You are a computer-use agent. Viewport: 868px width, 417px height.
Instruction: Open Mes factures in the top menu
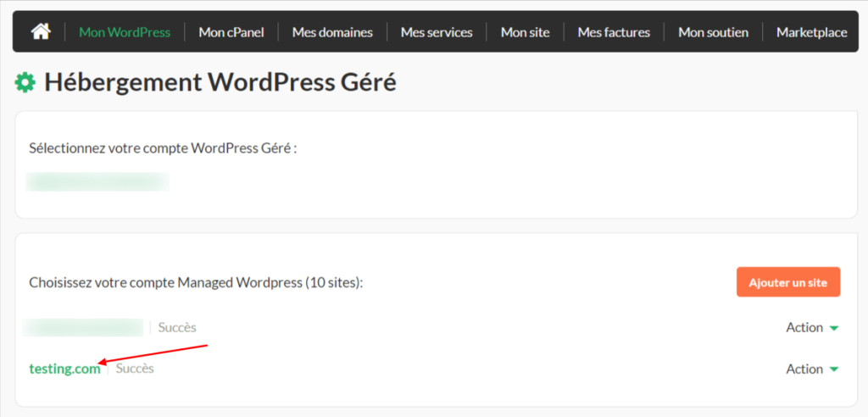(x=614, y=33)
